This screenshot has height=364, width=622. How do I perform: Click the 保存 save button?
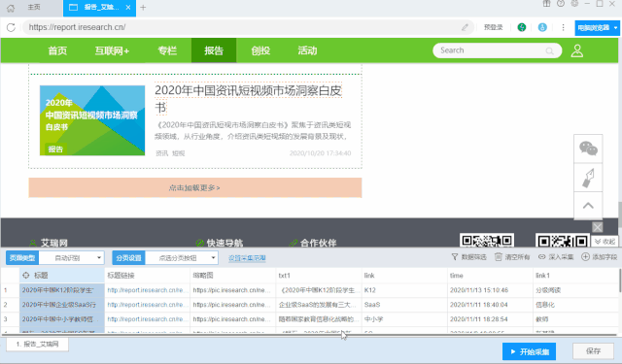[594, 351]
